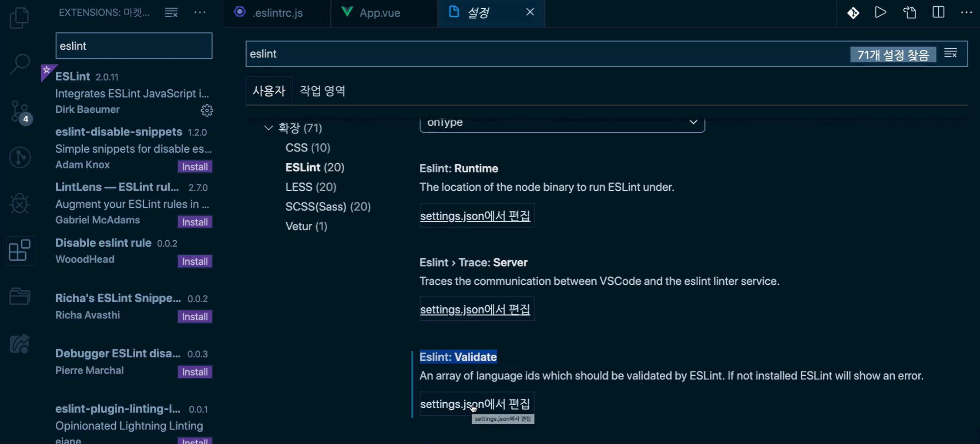
Task: Click the extensions search field with eslint
Action: (x=134, y=46)
